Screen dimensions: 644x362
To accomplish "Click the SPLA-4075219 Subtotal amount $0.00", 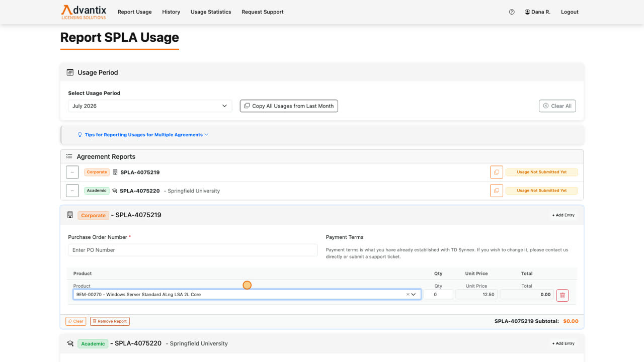I will pos(571,321).
